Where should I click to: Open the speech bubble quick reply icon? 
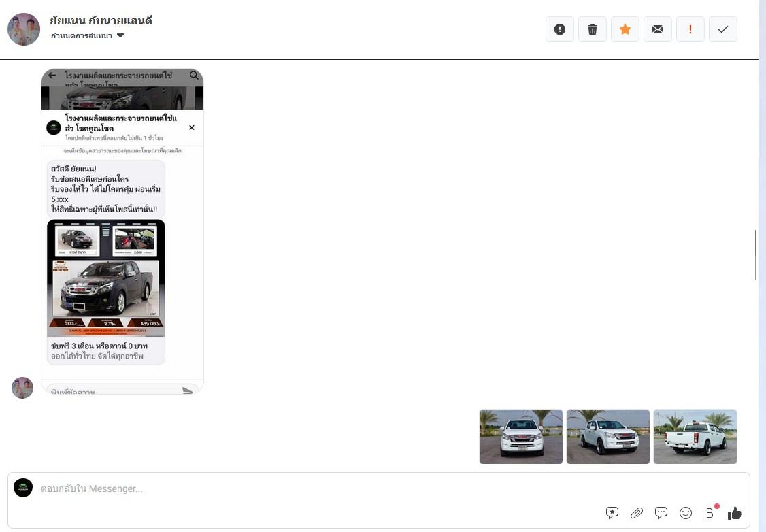click(x=661, y=513)
